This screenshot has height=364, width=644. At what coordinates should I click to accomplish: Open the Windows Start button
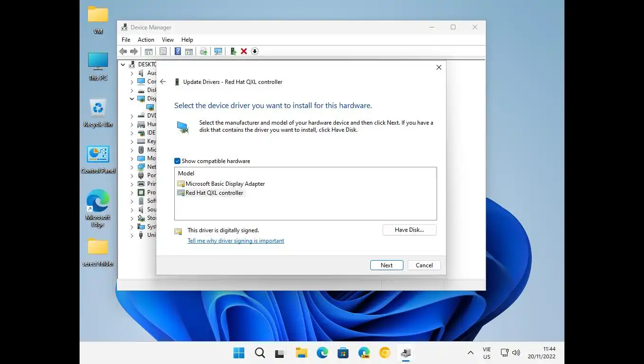[239, 353]
